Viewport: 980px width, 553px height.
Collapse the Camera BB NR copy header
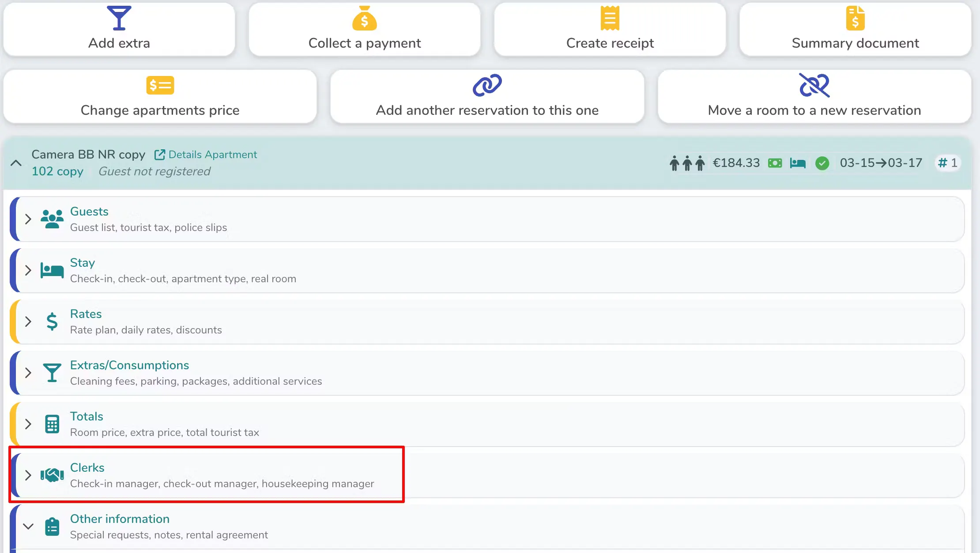pos(16,163)
